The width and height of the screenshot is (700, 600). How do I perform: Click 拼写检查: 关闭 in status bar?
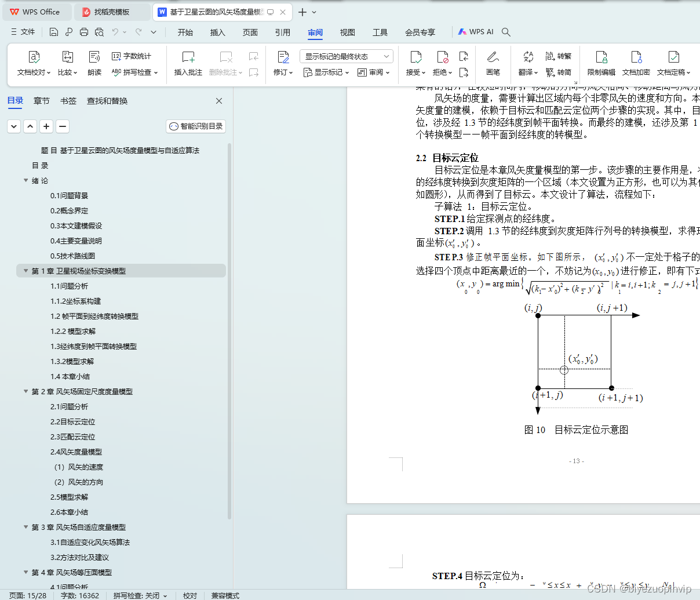tap(140, 595)
